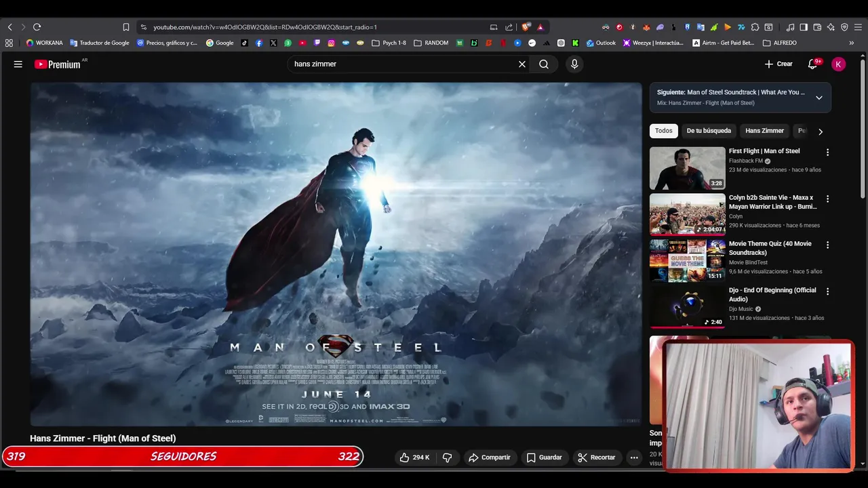
Task: Click the Compartir button
Action: point(490,457)
